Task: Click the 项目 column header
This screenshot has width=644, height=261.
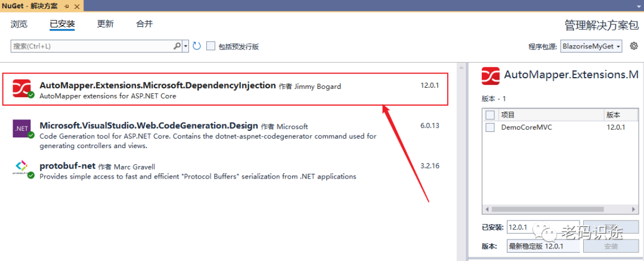Action: 551,115
